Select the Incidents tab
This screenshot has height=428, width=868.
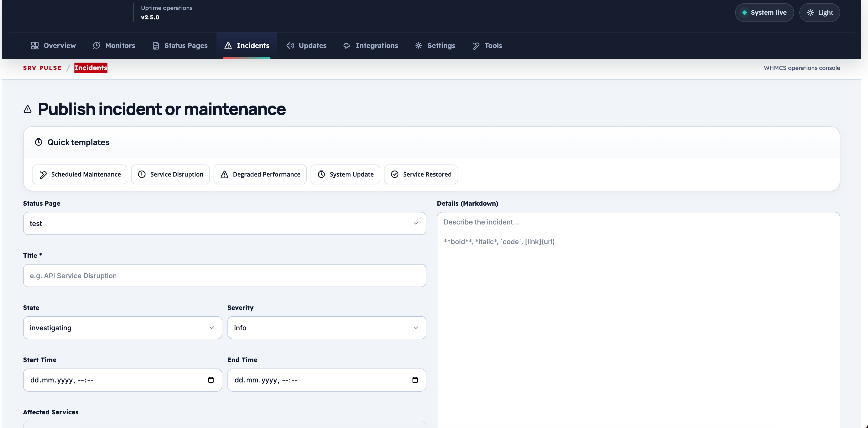coord(247,46)
